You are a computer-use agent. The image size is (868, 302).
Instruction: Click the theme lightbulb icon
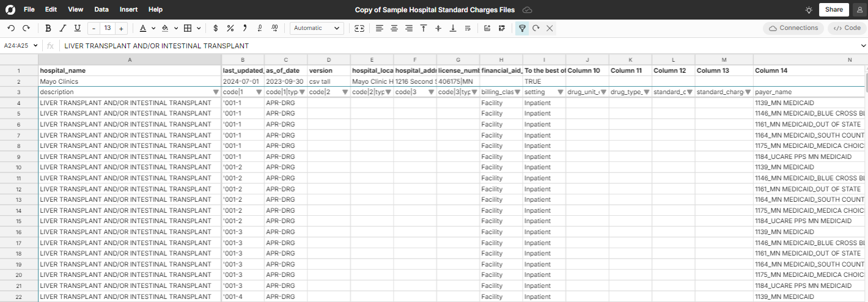pyautogui.click(x=809, y=10)
